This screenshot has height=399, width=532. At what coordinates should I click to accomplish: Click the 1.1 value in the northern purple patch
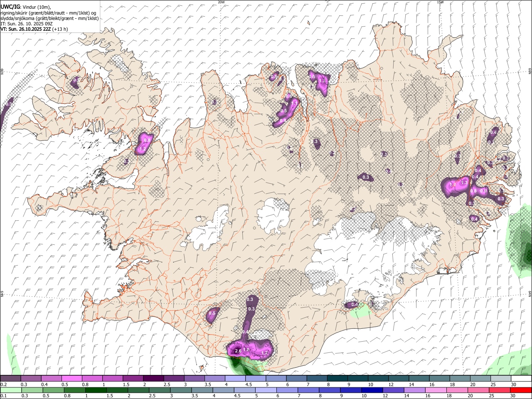click(x=295, y=103)
